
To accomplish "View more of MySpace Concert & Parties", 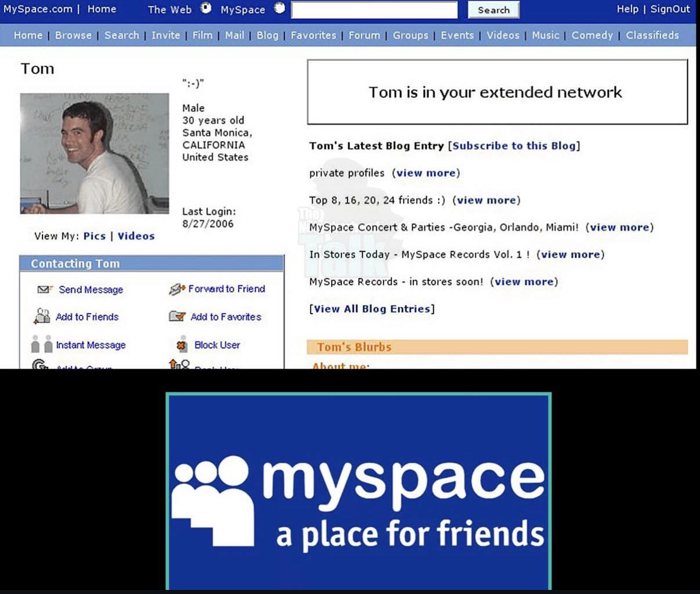I will pyautogui.click(x=619, y=228).
